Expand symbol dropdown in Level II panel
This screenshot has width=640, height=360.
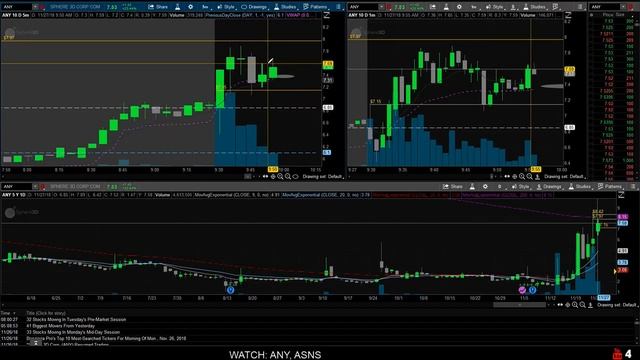[623, 7]
